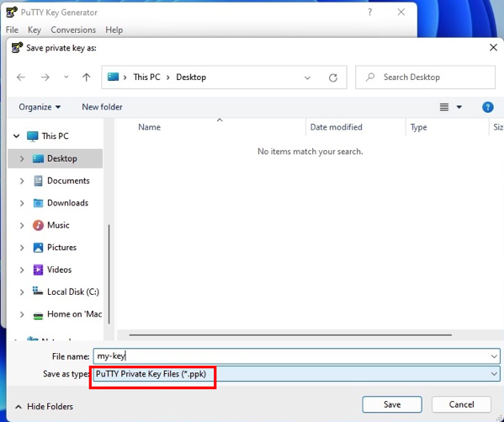504x422 pixels.
Task: Click the Cancel button
Action: point(461,404)
